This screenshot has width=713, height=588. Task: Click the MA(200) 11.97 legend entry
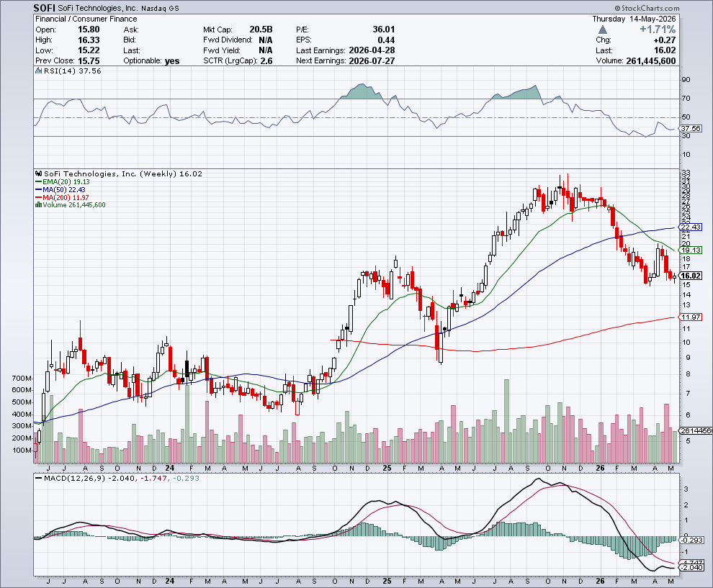point(62,198)
